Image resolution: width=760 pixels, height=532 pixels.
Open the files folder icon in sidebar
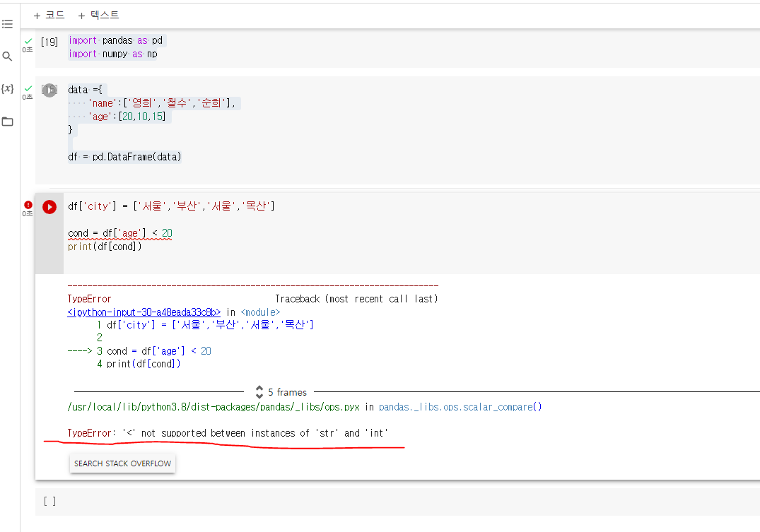[7, 122]
